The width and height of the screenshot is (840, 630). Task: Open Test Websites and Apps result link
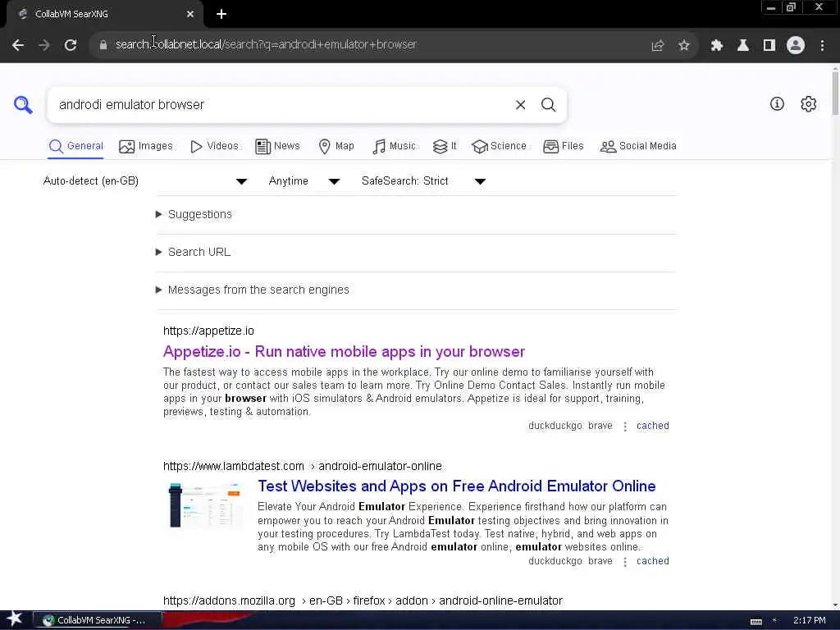[x=456, y=486]
